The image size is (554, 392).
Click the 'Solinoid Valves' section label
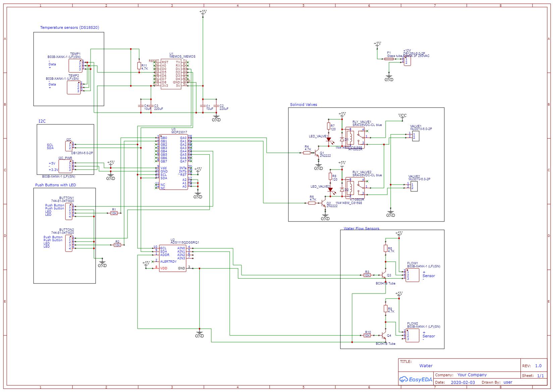click(303, 105)
